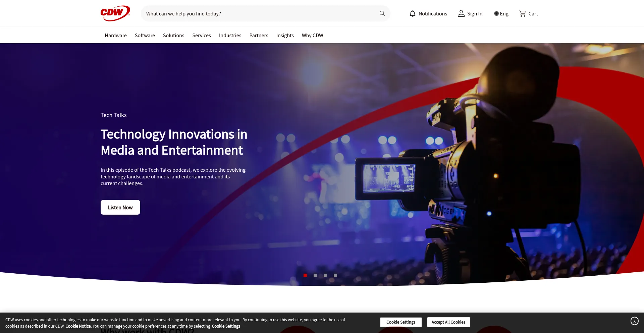Screen dimensions: 644x333
Task: Open the shopping cart icon
Action: click(x=523, y=13)
